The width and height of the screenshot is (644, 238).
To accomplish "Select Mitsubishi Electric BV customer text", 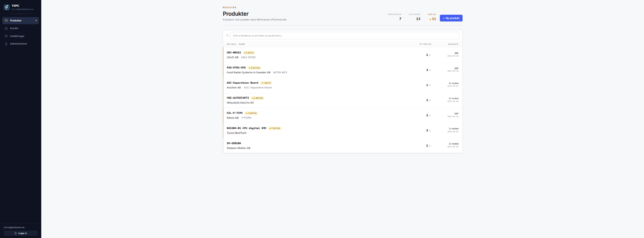I will point(240,103).
